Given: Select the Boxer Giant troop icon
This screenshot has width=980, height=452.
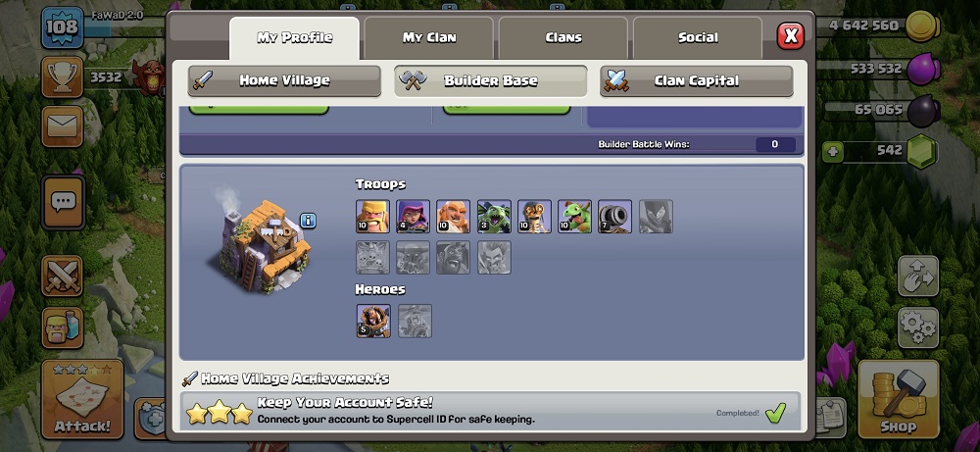Looking at the screenshot, I should (453, 217).
